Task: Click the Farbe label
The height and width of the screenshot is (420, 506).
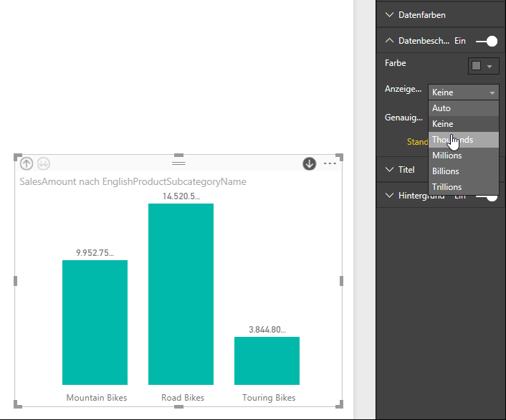Action: [x=396, y=63]
